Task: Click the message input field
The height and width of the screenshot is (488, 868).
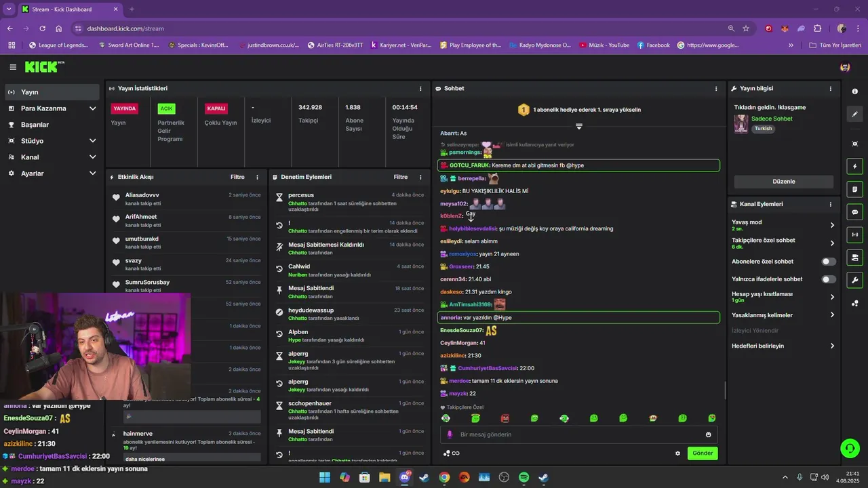Action: click(x=579, y=434)
